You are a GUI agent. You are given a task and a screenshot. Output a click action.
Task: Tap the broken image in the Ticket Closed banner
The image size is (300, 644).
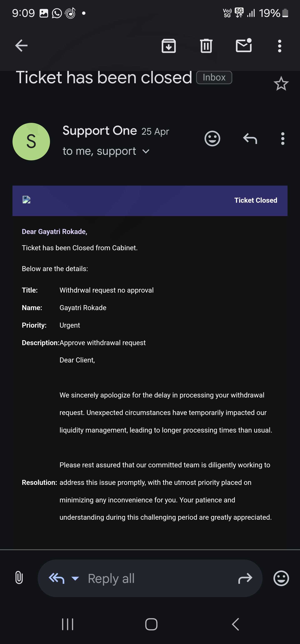click(26, 200)
